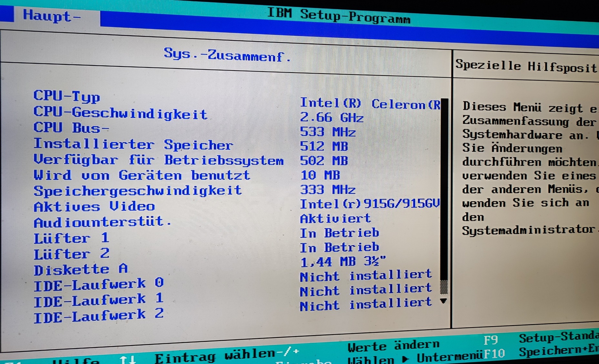Click the up-down arrows footer icon
The width and height of the screenshot is (599, 364).
[x=128, y=359]
